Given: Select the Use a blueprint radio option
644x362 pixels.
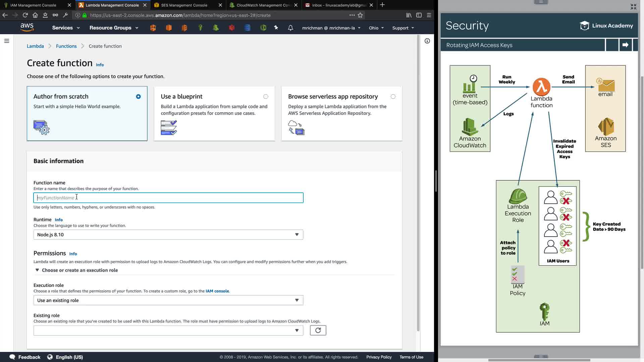Looking at the screenshot, I should [266, 97].
